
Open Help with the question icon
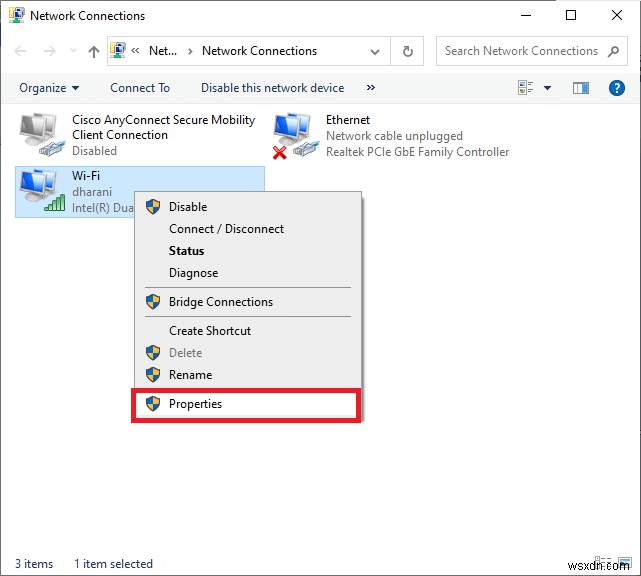616,88
